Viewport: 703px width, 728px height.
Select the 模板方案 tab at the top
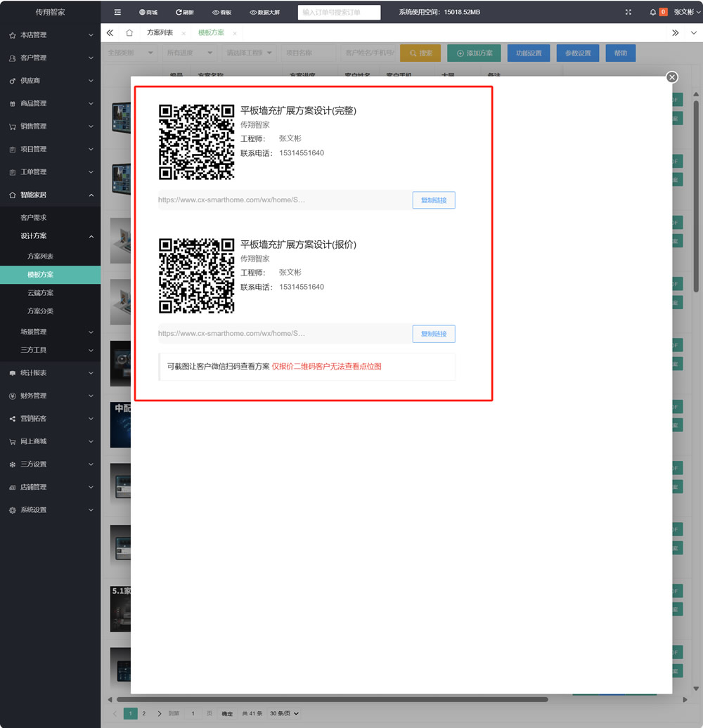(x=211, y=32)
